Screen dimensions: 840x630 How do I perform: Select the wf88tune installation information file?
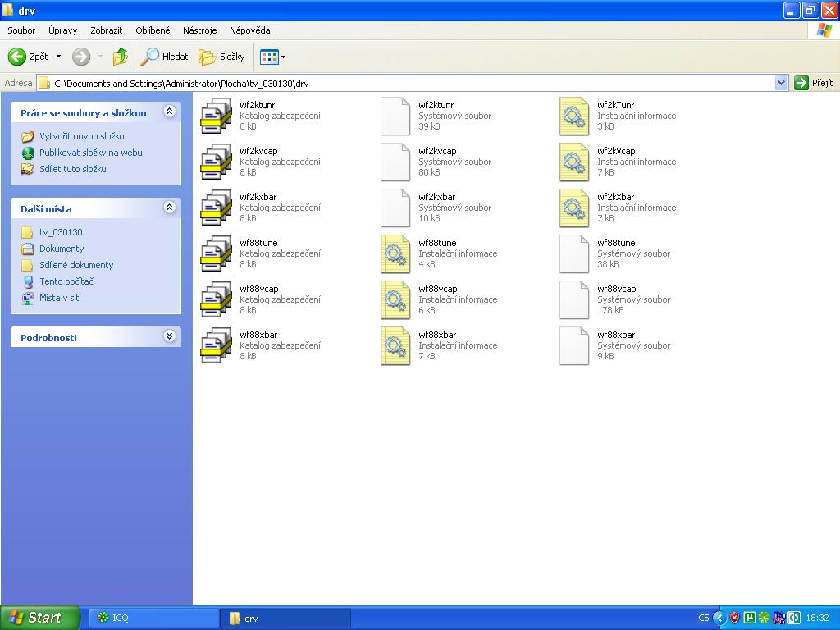[x=395, y=253]
